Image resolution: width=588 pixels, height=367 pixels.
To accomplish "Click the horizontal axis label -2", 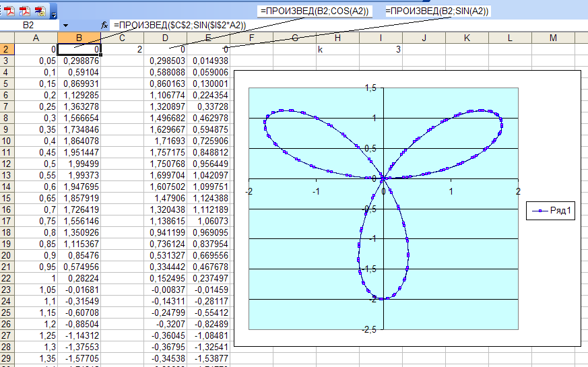I will (249, 191).
